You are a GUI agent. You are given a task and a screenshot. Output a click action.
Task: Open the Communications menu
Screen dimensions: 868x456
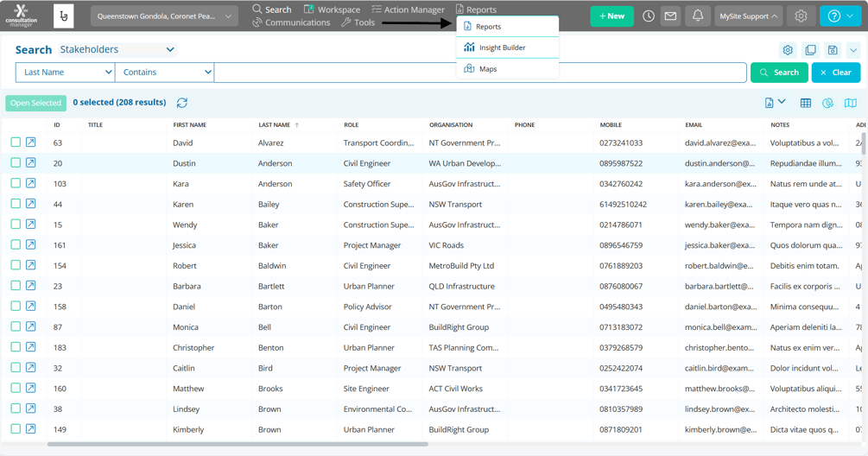(x=291, y=22)
